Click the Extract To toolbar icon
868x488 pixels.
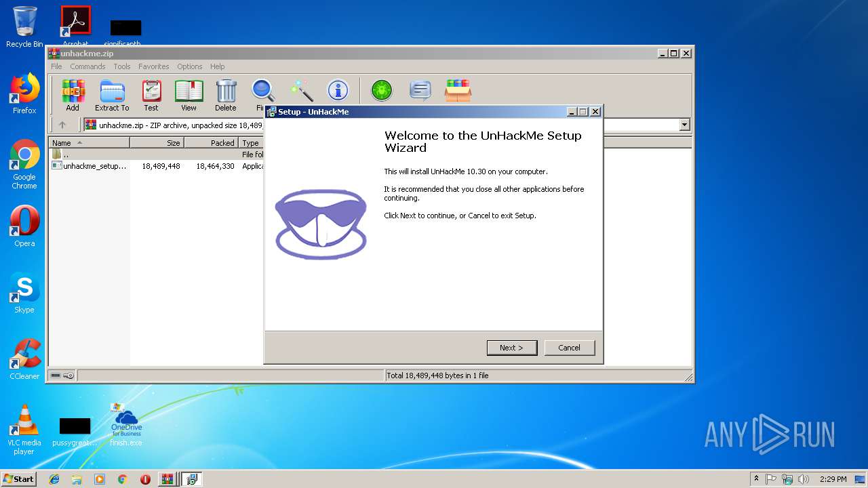tap(112, 95)
